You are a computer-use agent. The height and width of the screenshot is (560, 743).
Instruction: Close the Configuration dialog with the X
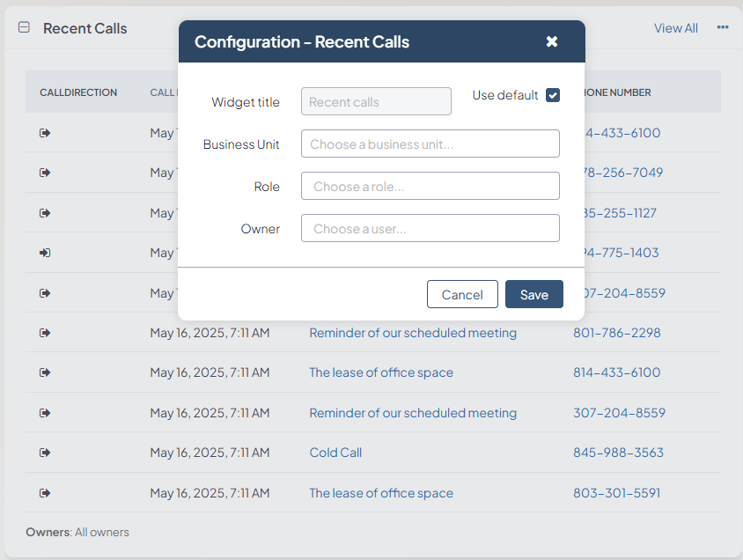(552, 41)
